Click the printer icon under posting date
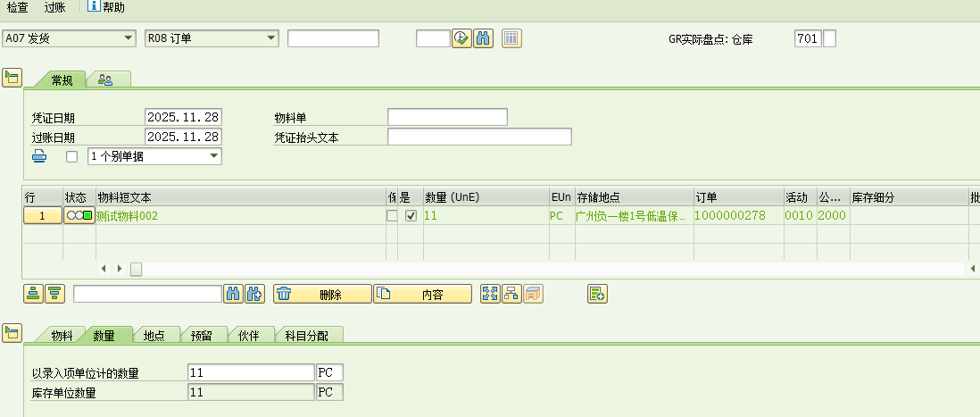 click(x=40, y=157)
